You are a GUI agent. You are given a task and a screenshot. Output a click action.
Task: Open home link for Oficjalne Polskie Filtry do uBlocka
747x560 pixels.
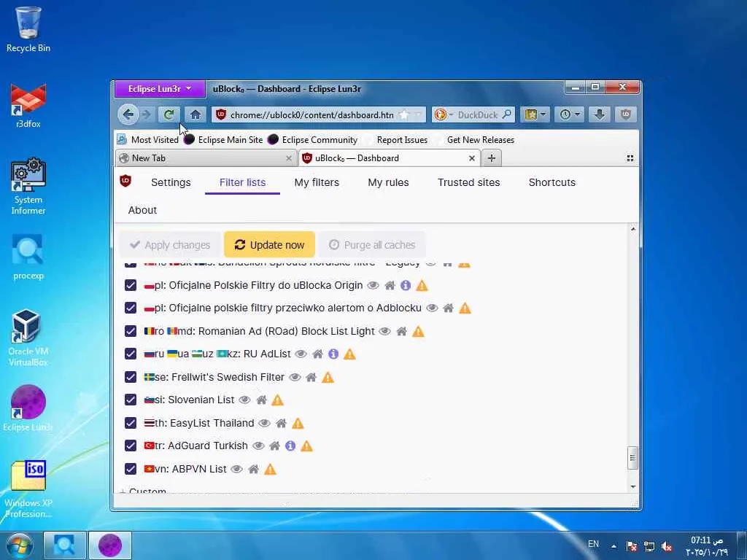click(x=390, y=285)
